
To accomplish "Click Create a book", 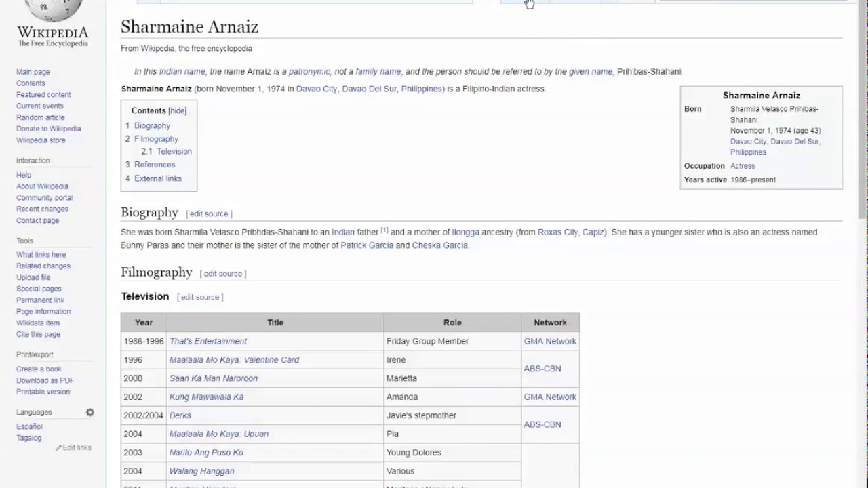I will [39, 369].
